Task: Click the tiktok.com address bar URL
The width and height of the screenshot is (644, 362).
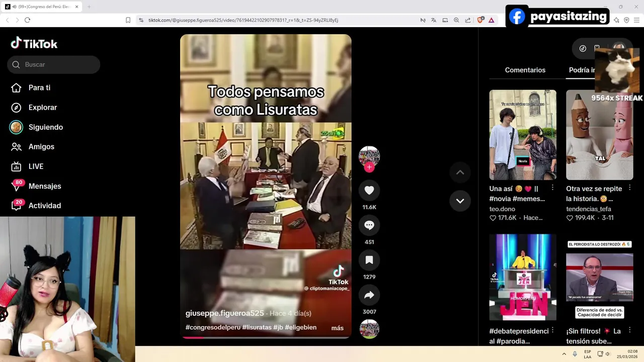Action: point(243,20)
